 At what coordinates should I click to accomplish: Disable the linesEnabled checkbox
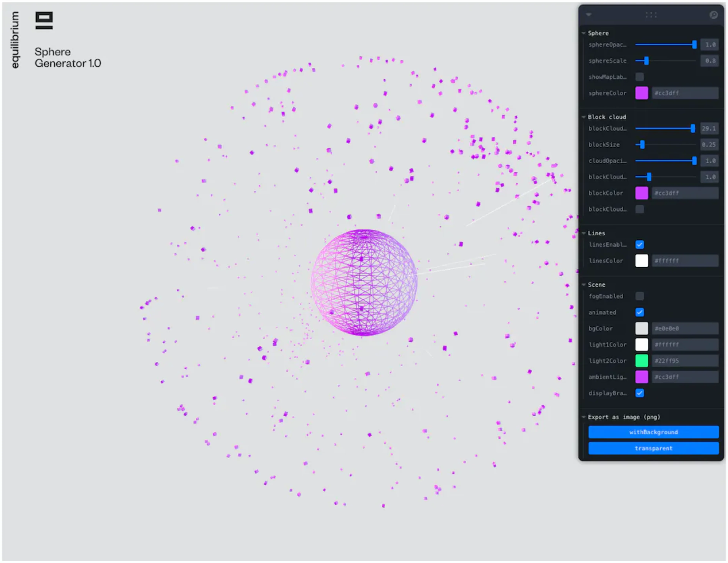(x=639, y=245)
